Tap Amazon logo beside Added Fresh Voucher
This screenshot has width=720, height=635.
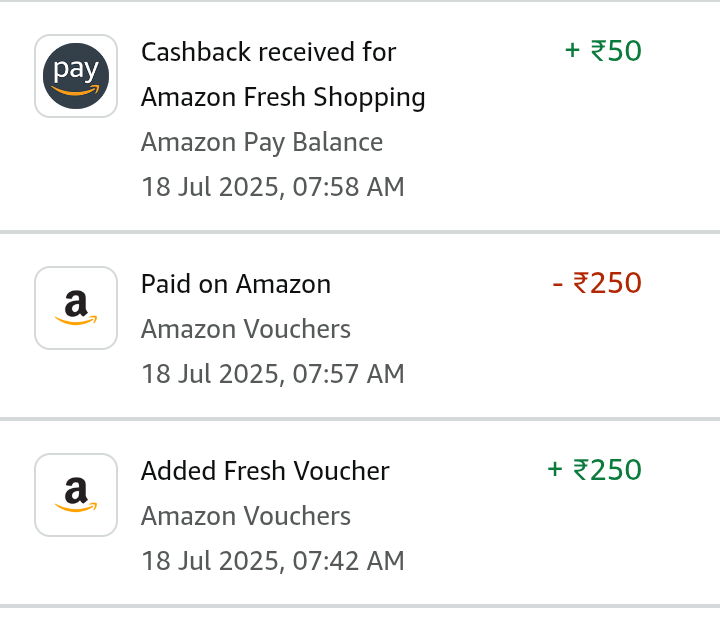(76, 494)
